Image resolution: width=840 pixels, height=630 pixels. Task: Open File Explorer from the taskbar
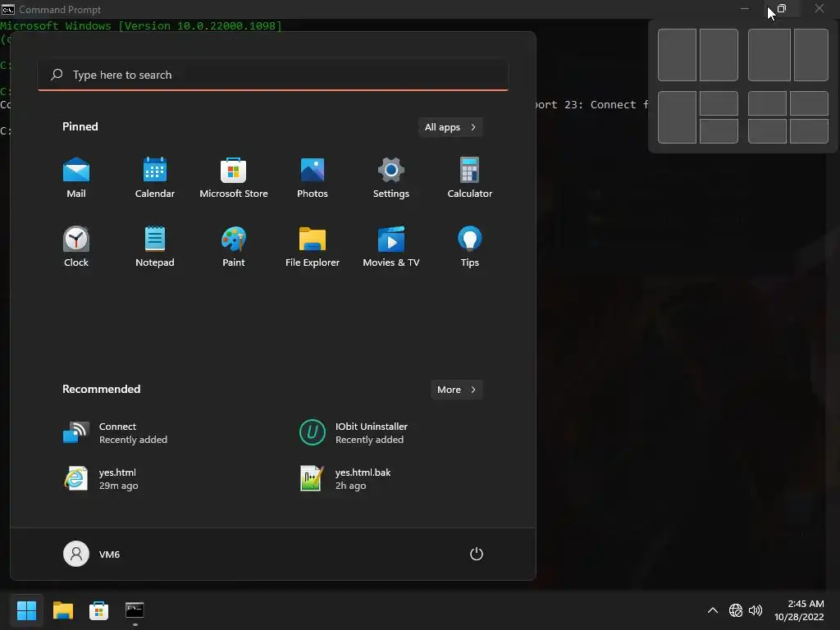coord(62,610)
